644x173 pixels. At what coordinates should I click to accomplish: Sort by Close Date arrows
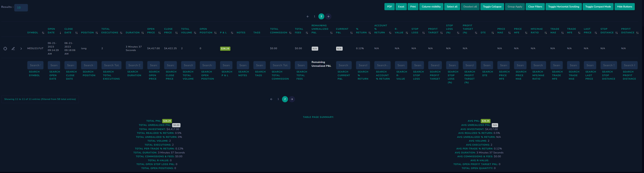pyautogui.click(x=77, y=33)
